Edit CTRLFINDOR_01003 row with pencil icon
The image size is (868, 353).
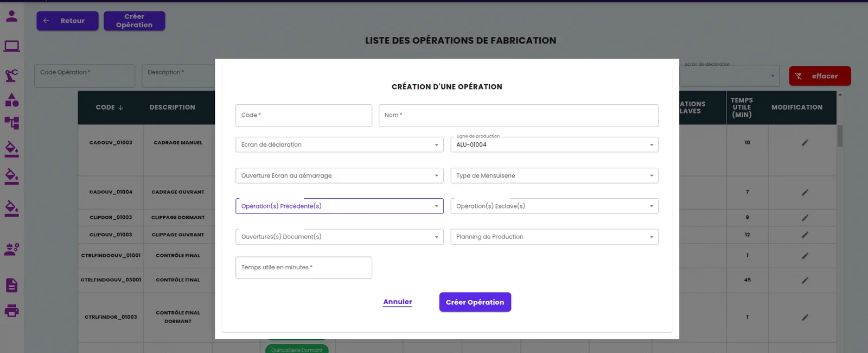[805, 317]
